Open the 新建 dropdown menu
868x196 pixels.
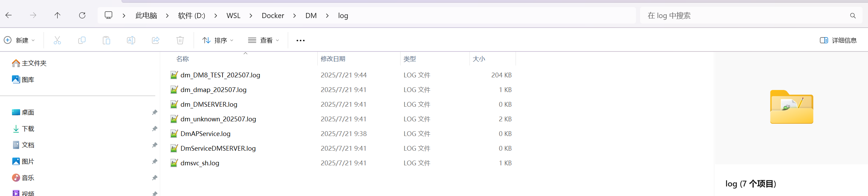point(19,40)
